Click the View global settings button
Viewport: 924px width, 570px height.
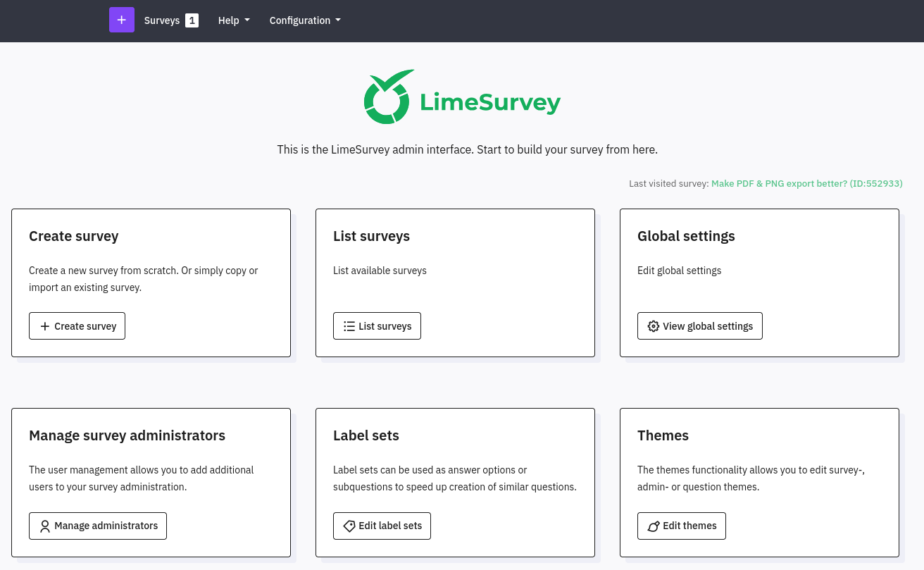(x=700, y=326)
